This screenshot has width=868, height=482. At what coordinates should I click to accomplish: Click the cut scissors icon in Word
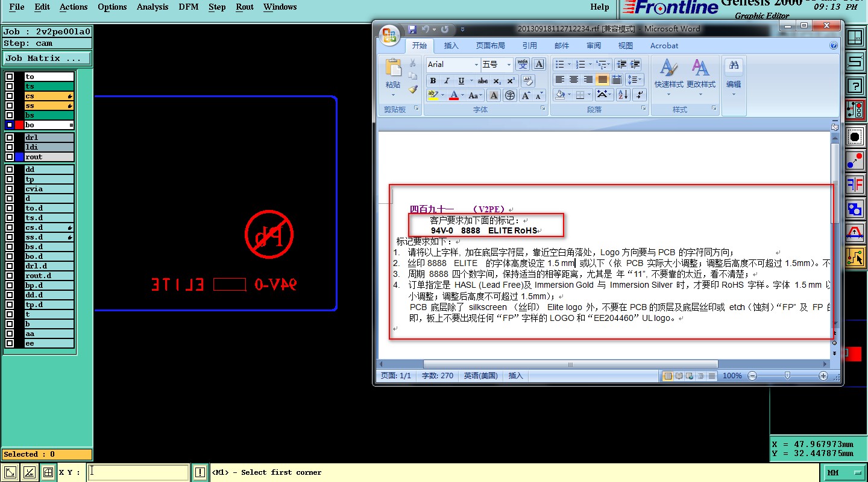click(413, 63)
